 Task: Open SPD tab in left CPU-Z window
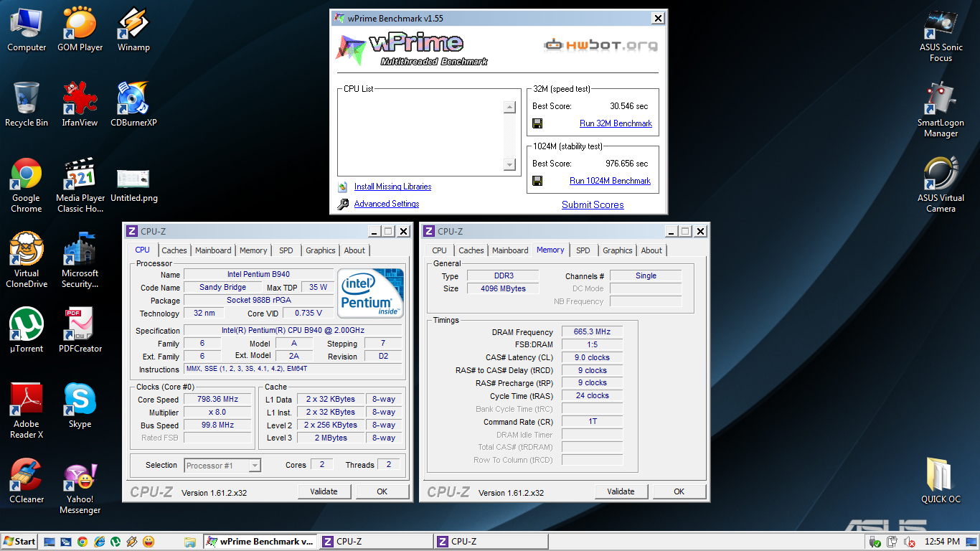pos(286,250)
